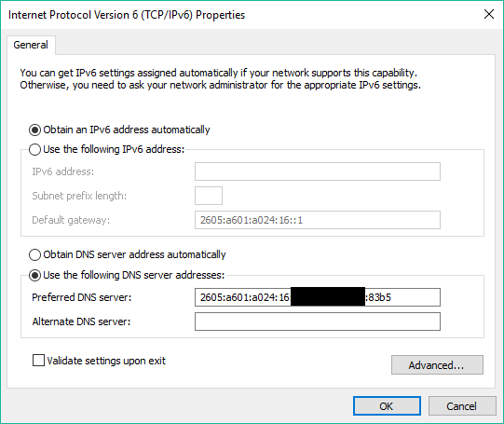Click the Default gateway input field
Image resolution: width=504 pixels, height=424 pixels.
point(318,220)
